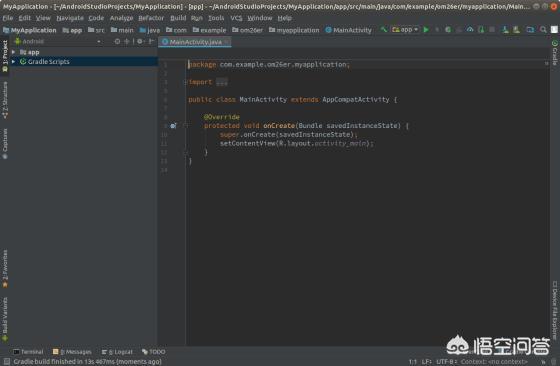Click the example breadcrumb folder
Screen dimensions: 560x366
pos(209,30)
